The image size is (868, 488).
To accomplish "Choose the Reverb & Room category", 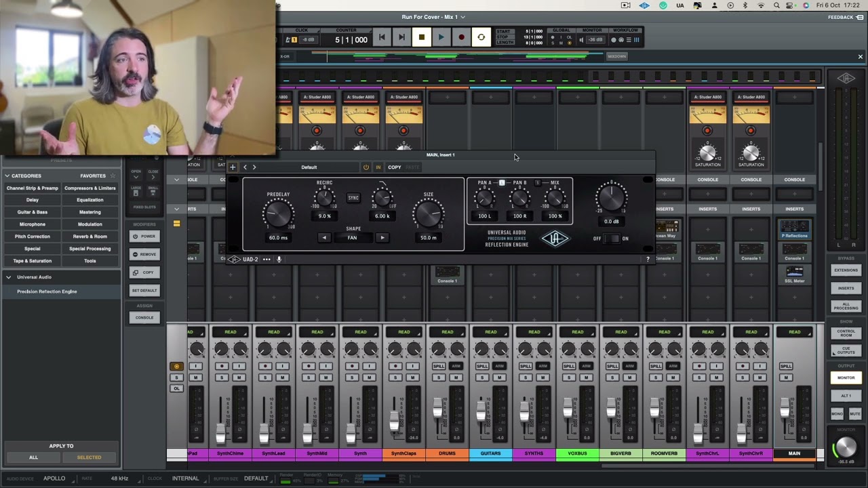I will tap(90, 237).
